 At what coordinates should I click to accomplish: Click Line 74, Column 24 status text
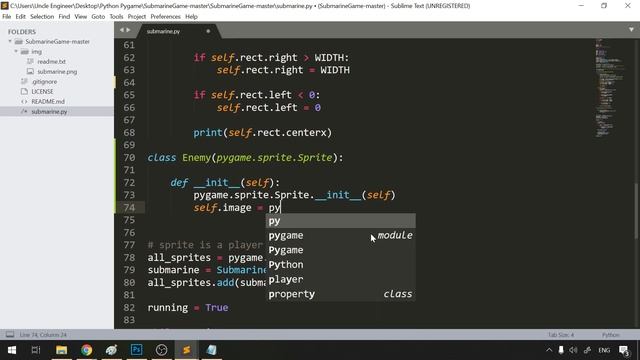[43, 335]
